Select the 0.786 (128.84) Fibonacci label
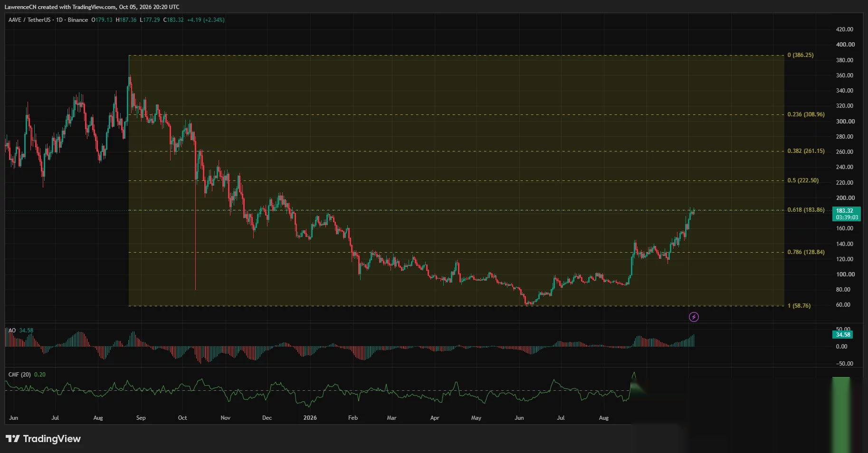This screenshot has height=453, width=868. point(806,252)
